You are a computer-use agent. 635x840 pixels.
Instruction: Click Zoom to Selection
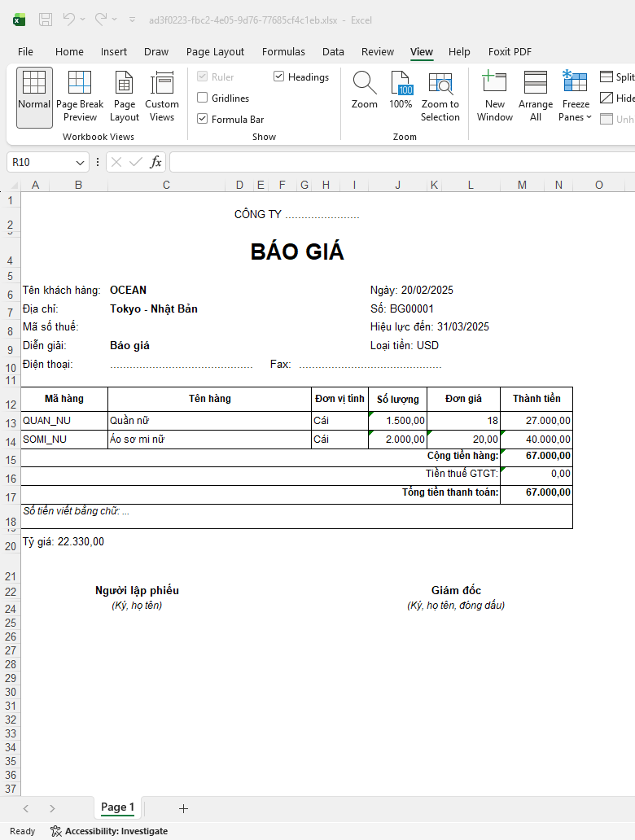click(x=440, y=98)
